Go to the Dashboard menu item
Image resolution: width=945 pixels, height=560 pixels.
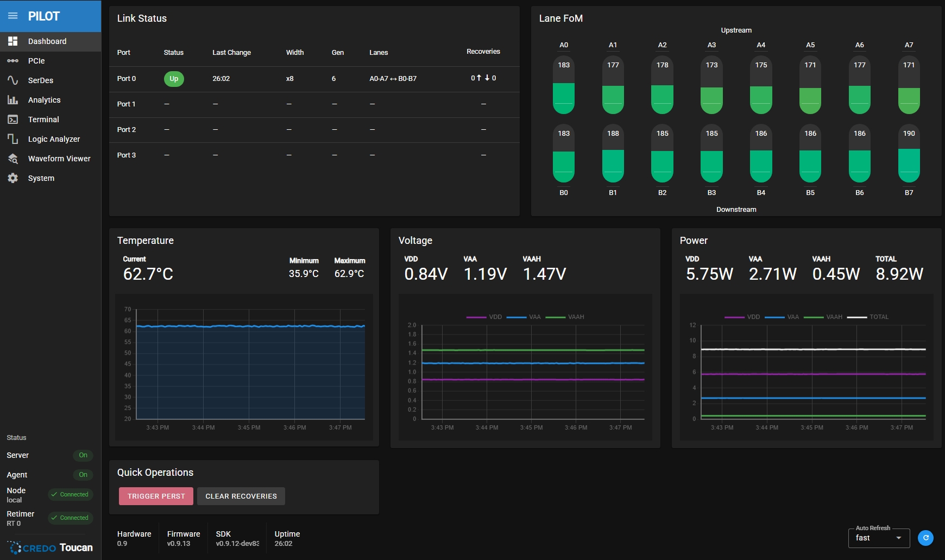coord(47,41)
